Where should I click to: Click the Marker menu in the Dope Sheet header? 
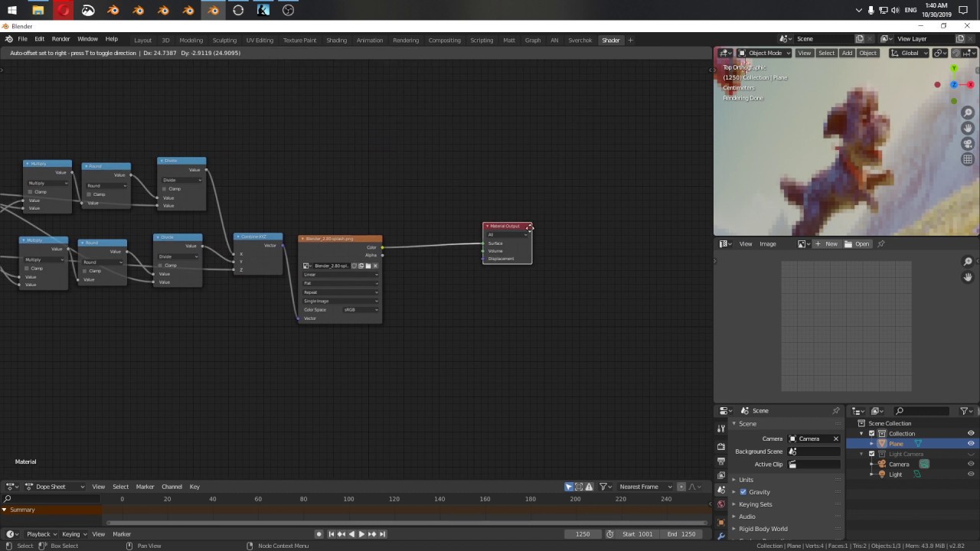145,487
